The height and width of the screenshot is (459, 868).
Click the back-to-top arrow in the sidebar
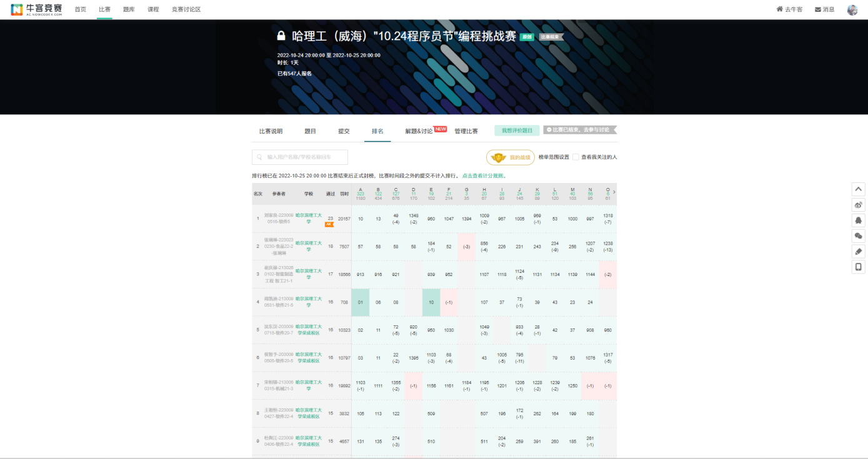pyautogui.click(x=858, y=189)
